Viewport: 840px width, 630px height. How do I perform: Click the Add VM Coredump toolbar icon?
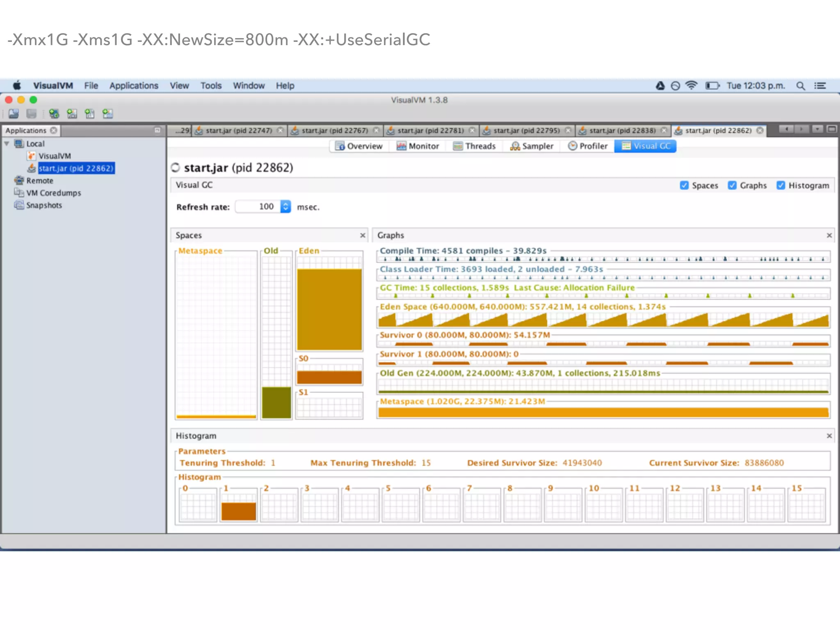coord(89,114)
